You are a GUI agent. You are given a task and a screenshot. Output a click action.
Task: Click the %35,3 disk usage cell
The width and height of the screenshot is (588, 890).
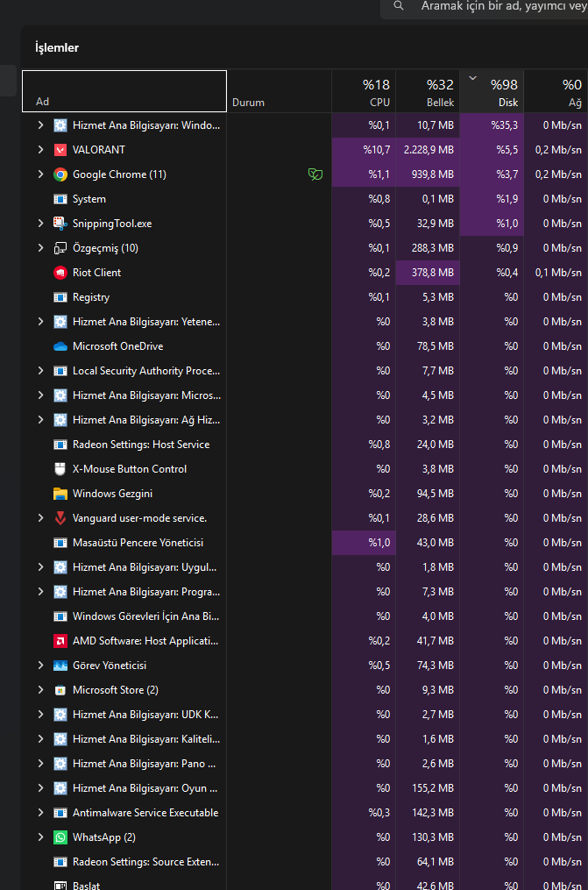tap(492, 125)
